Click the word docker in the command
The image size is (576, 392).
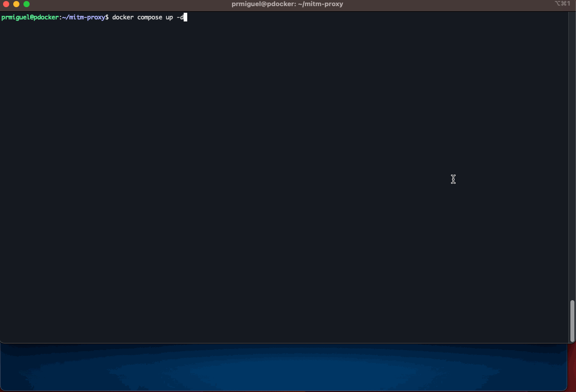click(122, 17)
